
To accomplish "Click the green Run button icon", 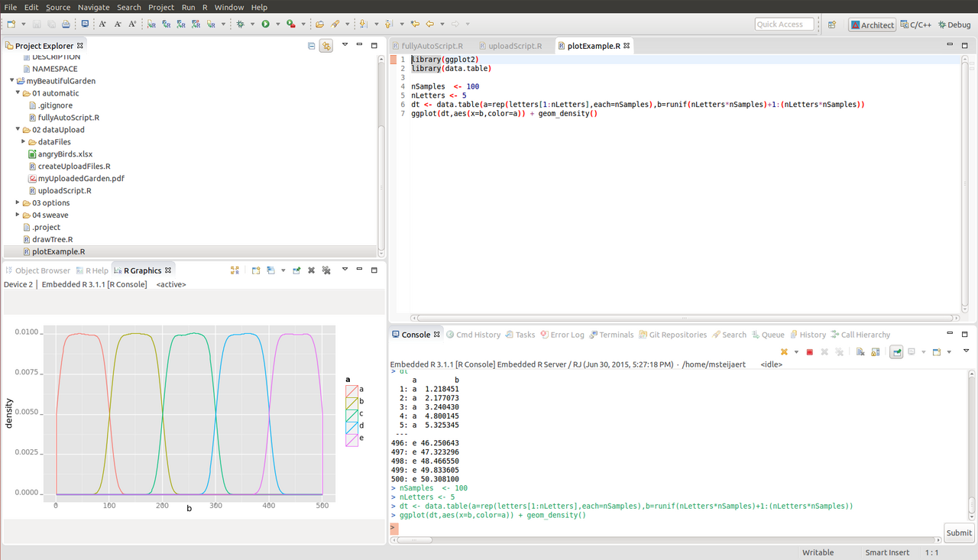I will coord(265,24).
